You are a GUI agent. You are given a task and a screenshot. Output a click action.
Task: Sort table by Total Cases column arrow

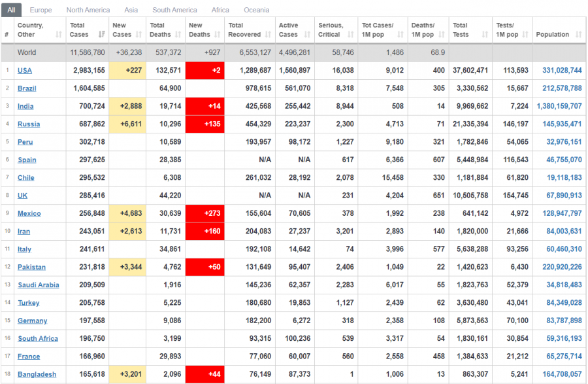tap(101, 35)
